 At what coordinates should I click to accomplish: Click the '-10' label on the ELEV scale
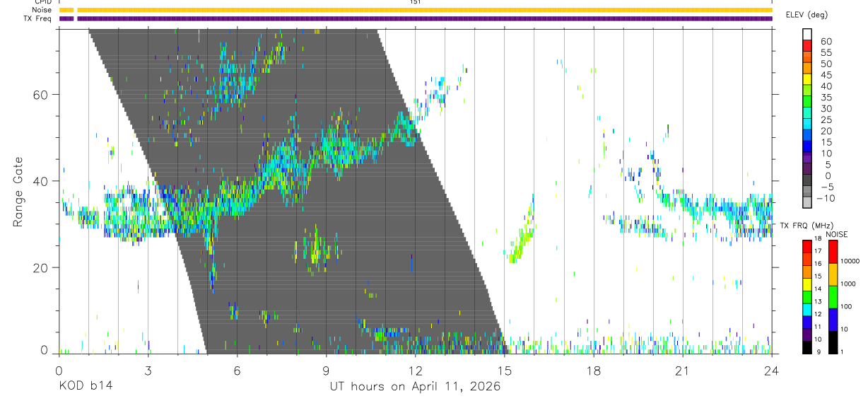pyautogui.click(x=826, y=199)
